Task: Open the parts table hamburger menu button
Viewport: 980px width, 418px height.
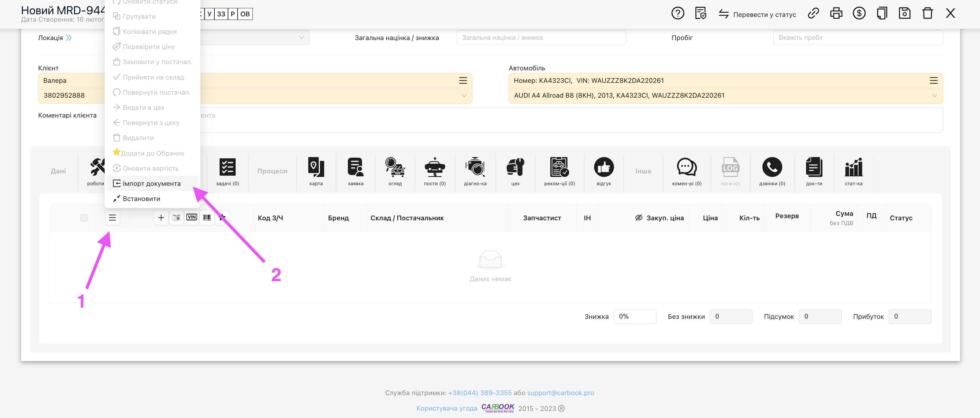Action: point(112,218)
